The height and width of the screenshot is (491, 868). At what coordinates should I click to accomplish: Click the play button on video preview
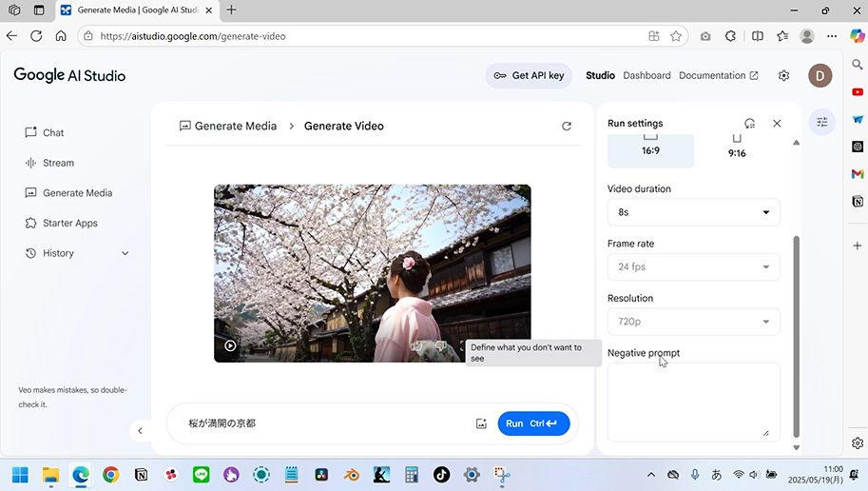point(230,345)
